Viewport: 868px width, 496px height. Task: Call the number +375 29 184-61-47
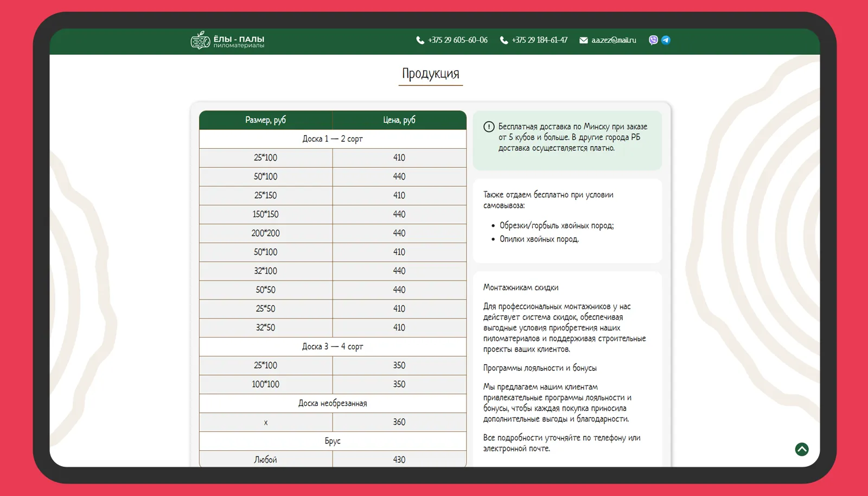[540, 40]
